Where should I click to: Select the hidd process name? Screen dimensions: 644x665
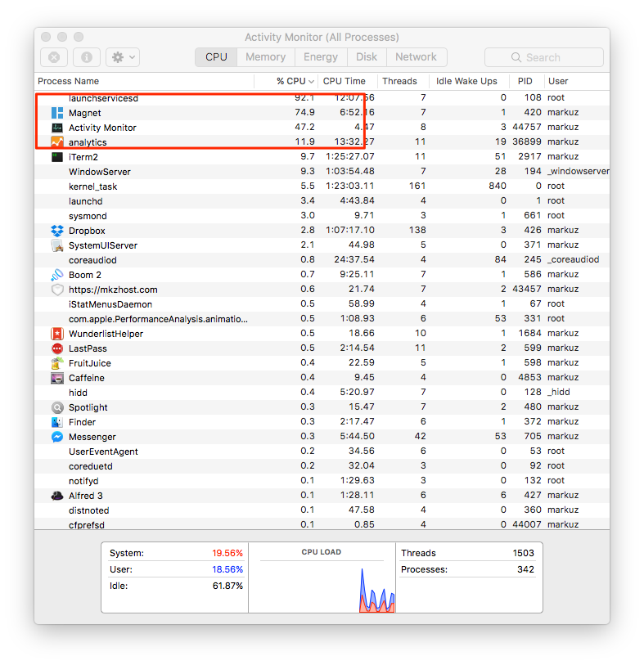point(78,393)
